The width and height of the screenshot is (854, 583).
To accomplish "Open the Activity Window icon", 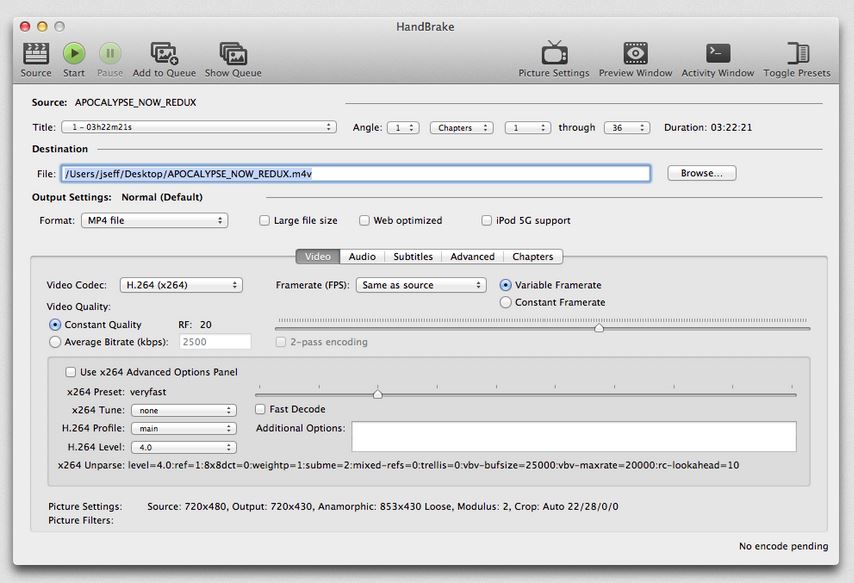I will pos(718,54).
